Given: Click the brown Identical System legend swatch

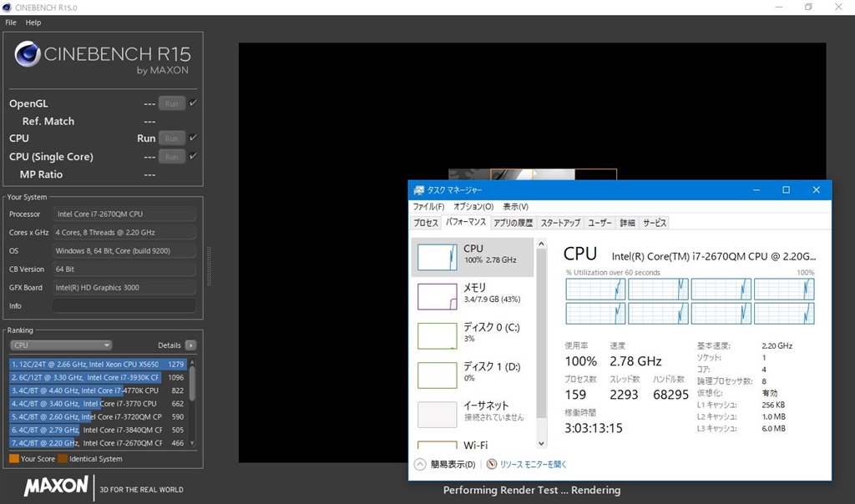Looking at the screenshot, I should [x=63, y=459].
